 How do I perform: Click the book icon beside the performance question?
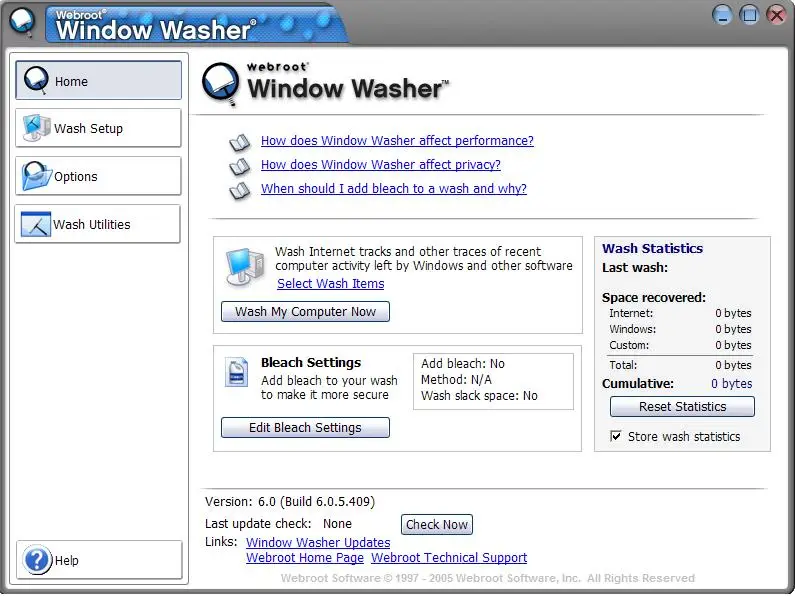coord(239,142)
